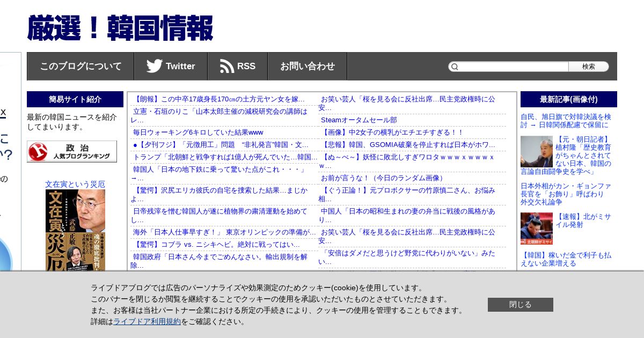This screenshot has height=338, width=644.
Task: Open 【悲報】韓国、GSOMIA破棄 article
Action: [x=408, y=144]
